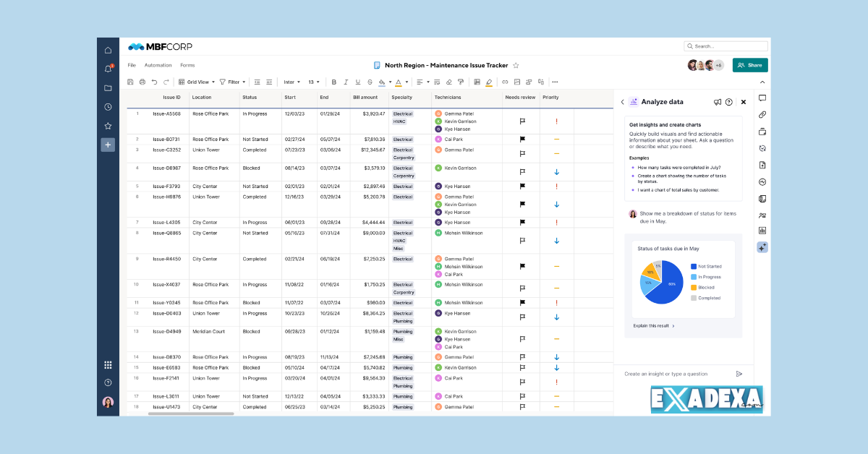Open the comments panel speech bubble icon
Viewport: 868px width, 454px height.
pyautogui.click(x=762, y=98)
